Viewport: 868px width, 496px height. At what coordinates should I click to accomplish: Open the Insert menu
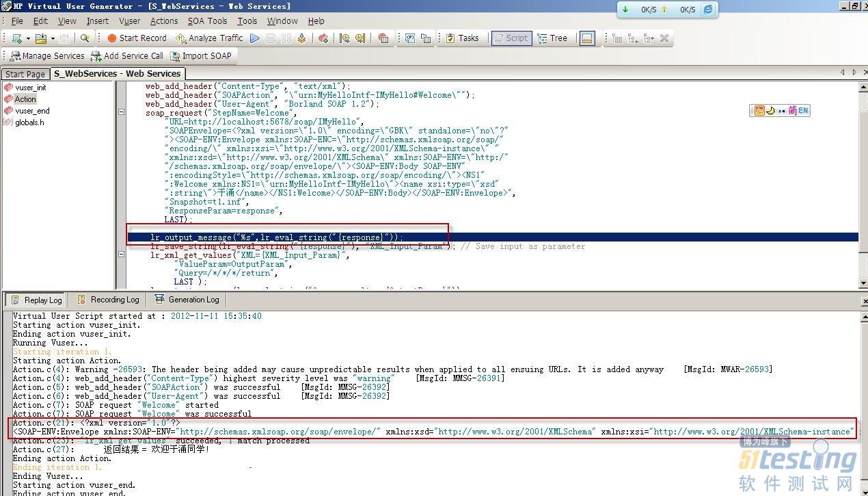coord(97,21)
